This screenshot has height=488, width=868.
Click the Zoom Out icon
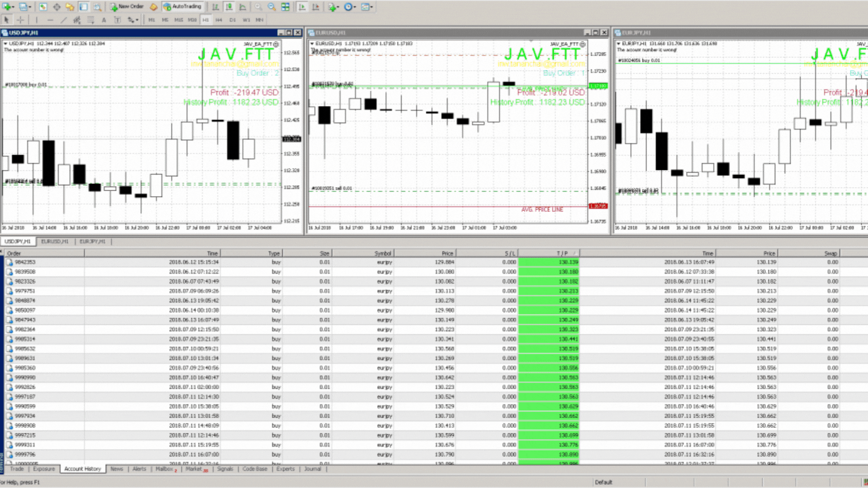click(271, 7)
